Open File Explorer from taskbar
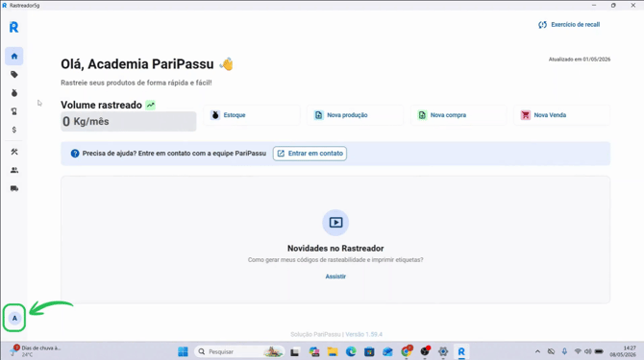Image resolution: width=644 pixels, height=360 pixels. coord(333,351)
